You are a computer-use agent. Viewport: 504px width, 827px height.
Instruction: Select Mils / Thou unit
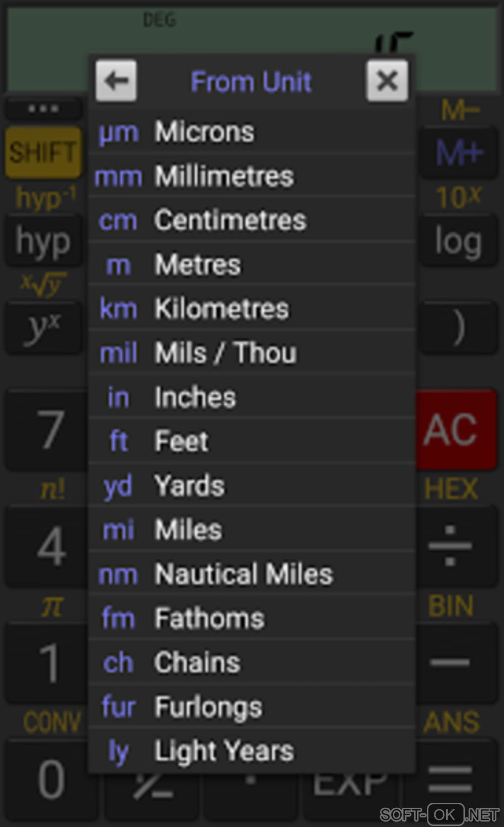(x=252, y=353)
